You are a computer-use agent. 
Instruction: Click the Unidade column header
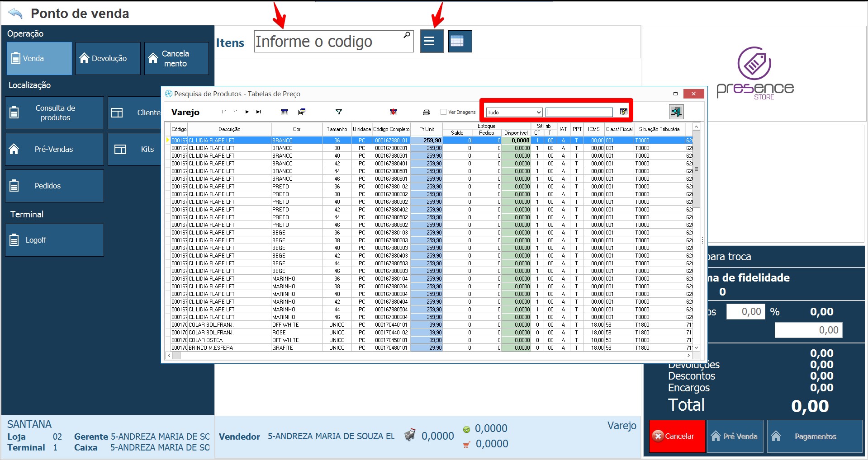pos(362,129)
